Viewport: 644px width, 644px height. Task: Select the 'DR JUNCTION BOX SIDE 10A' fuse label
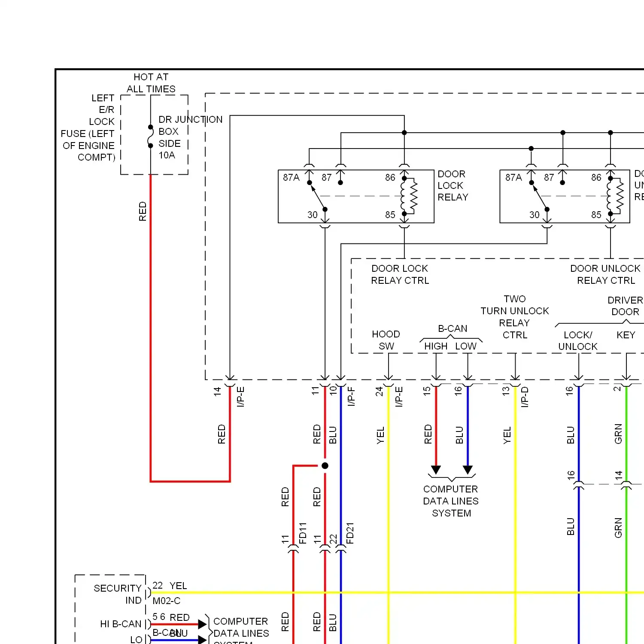pos(191,137)
